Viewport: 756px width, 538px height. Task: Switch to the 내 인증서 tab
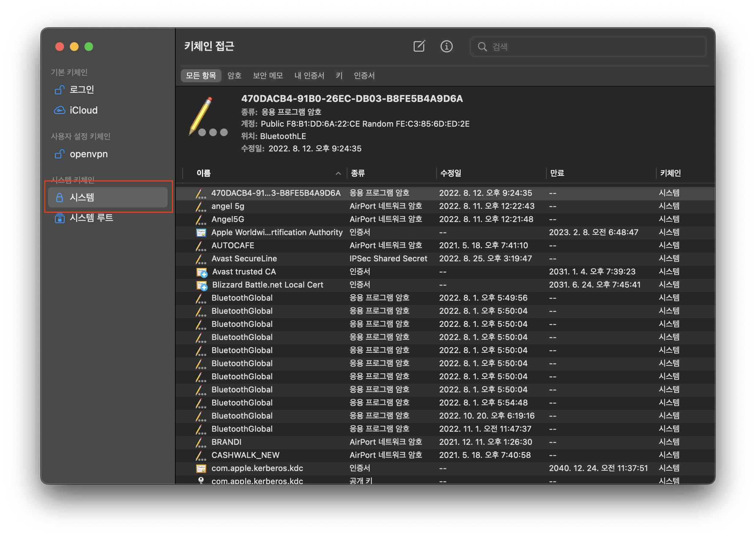tap(309, 76)
